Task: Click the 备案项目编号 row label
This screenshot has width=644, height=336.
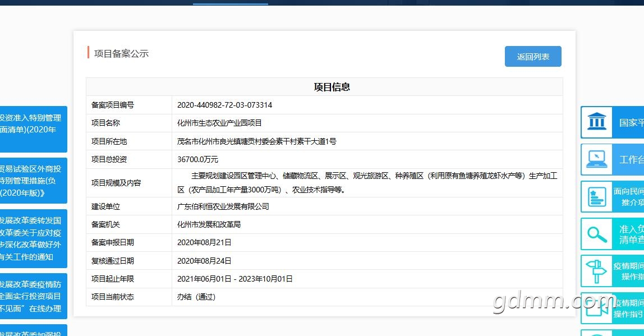Action: tap(113, 105)
